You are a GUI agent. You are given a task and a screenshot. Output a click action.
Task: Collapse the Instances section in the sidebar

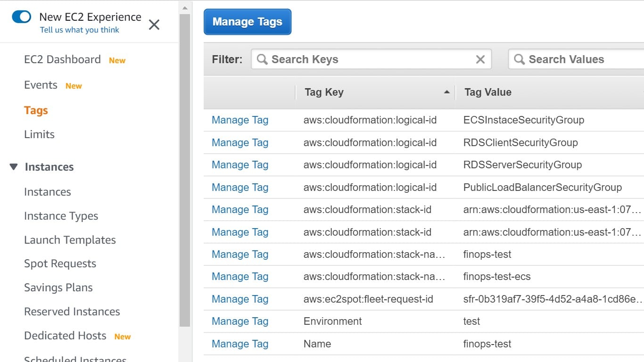pyautogui.click(x=13, y=166)
